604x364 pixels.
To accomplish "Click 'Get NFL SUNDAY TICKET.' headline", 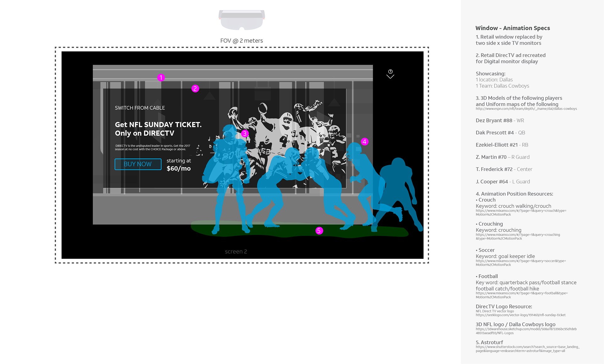I will (x=158, y=125).
